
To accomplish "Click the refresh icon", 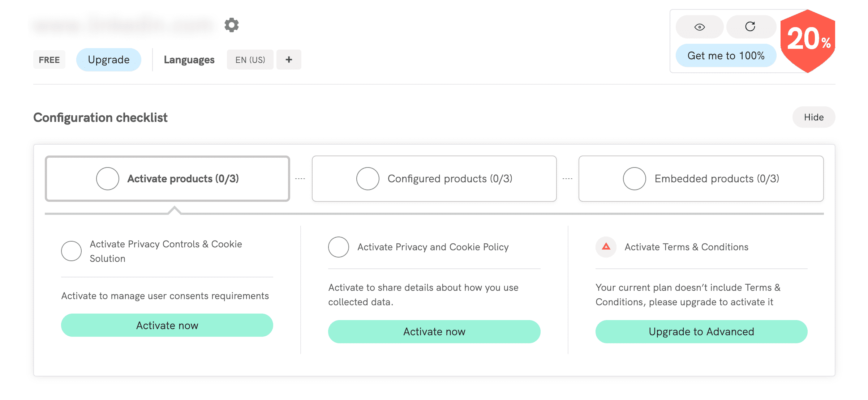I will [751, 27].
